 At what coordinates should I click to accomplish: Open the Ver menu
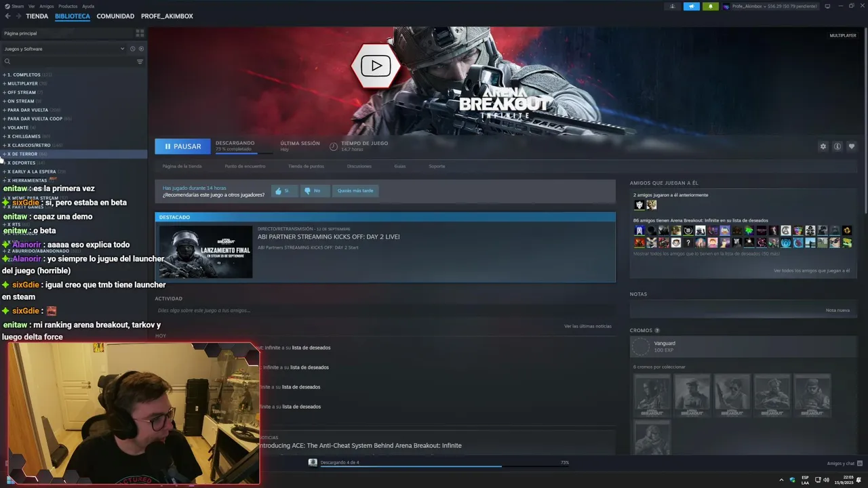(32, 6)
